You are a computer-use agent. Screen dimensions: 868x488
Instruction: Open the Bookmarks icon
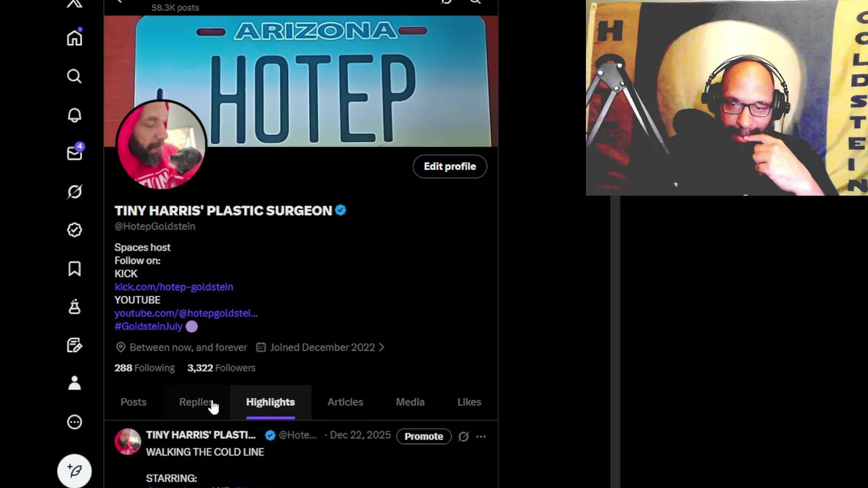point(75,269)
